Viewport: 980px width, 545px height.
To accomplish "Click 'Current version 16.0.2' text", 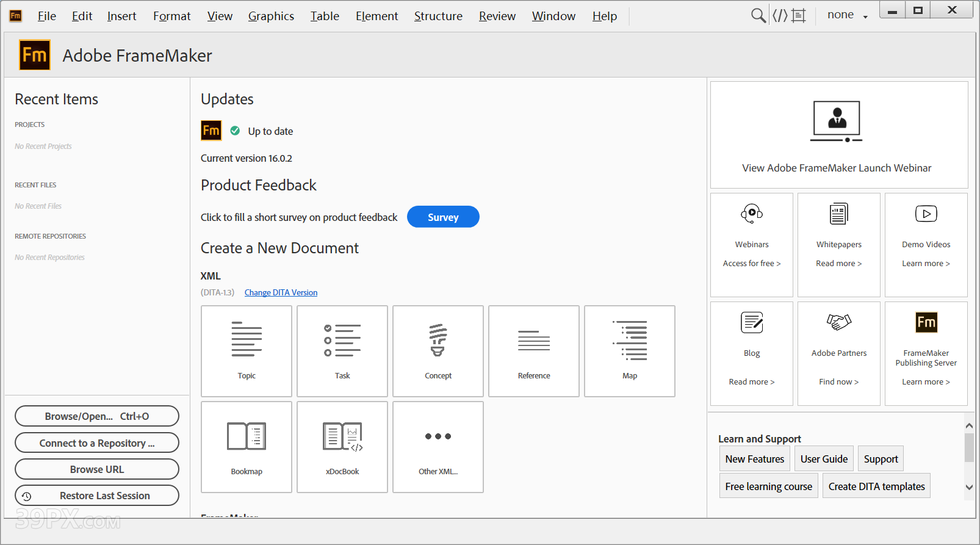I will [x=247, y=158].
